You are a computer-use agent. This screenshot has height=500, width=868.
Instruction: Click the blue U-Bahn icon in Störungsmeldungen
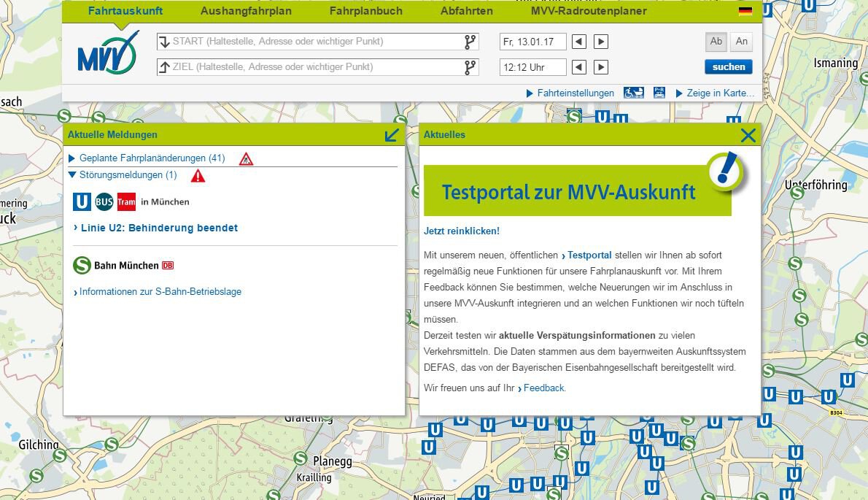tap(82, 201)
